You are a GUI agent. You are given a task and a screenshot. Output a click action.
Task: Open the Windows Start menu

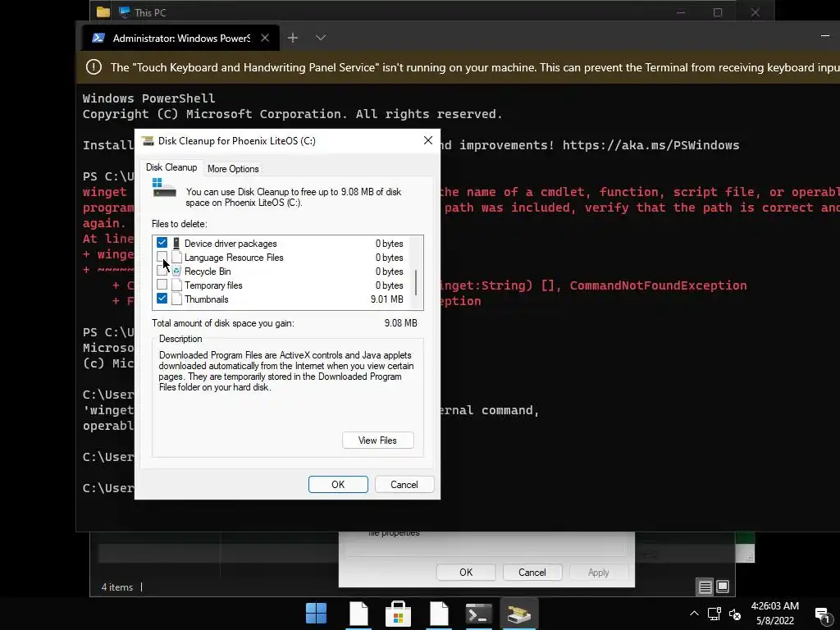coord(316,614)
